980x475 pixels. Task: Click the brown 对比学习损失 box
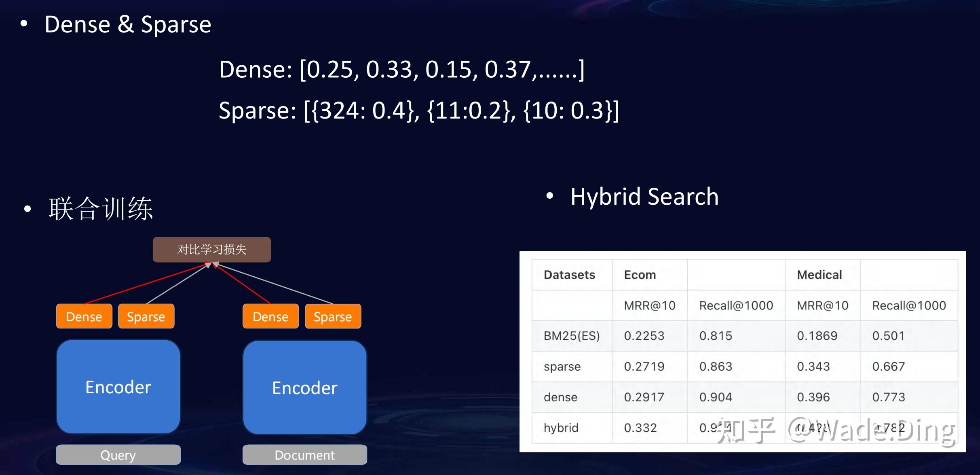(212, 249)
